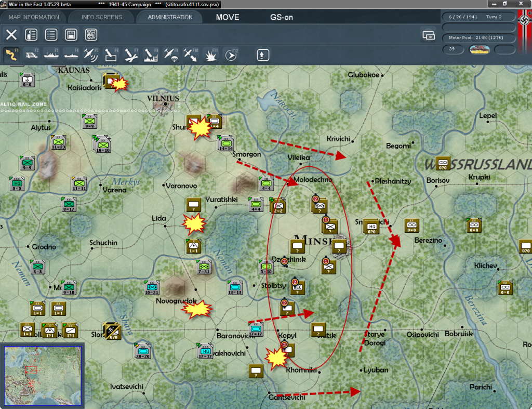Select Amphibious transport mode (F4)

pyautogui.click(x=71, y=55)
